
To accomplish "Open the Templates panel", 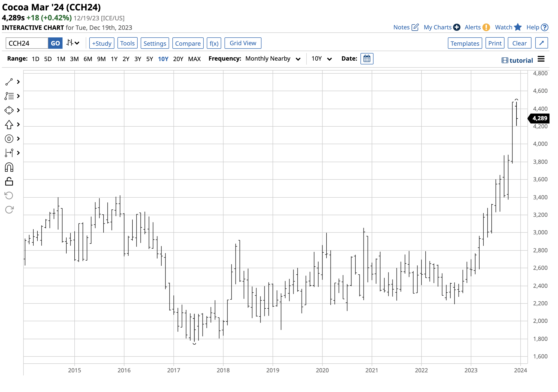I will (x=465, y=43).
